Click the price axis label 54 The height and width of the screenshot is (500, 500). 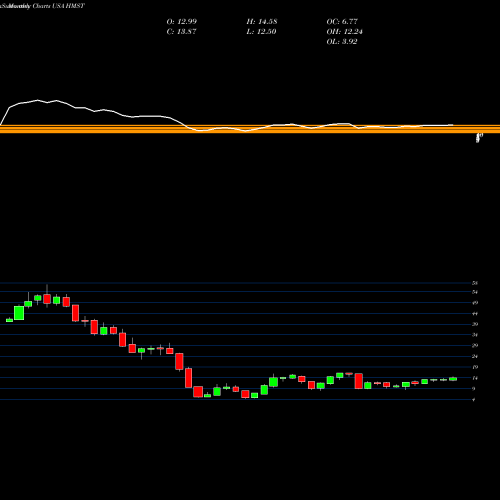[475, 292]
